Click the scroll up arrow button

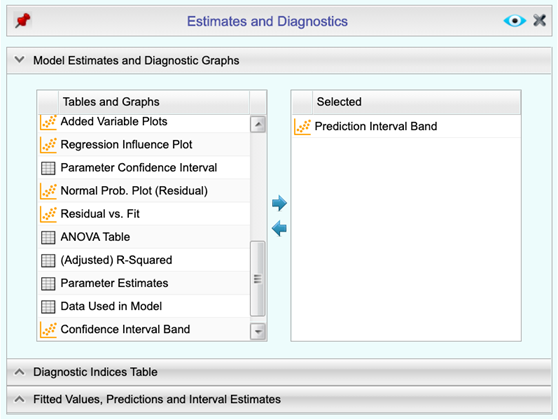pyautogui.click(x=258, y=125)
